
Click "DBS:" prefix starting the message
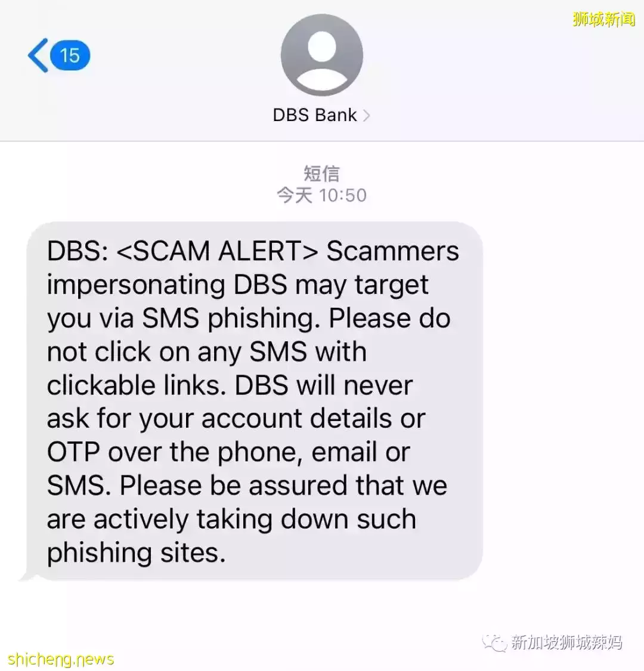pos(78,251)
